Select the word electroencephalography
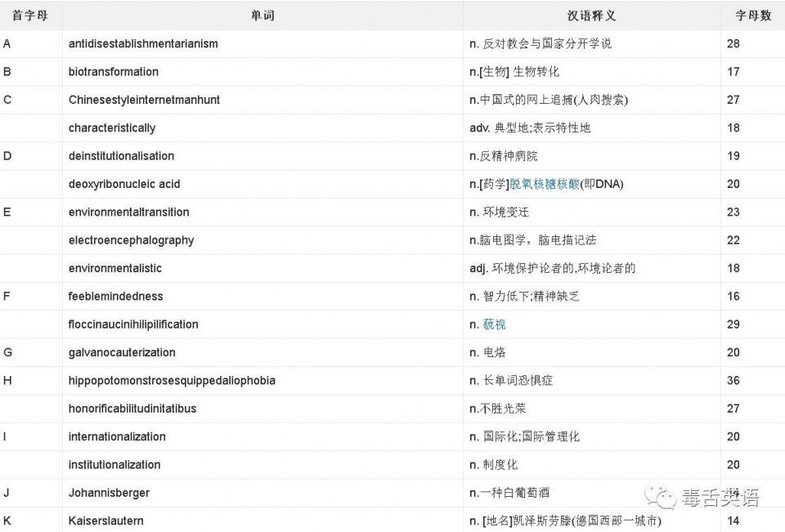This screenshot has width=785, height=532. [131, 240]
